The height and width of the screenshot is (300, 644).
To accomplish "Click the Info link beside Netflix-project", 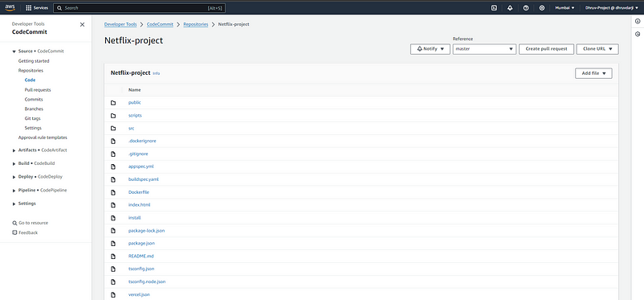I will [156, 74].
